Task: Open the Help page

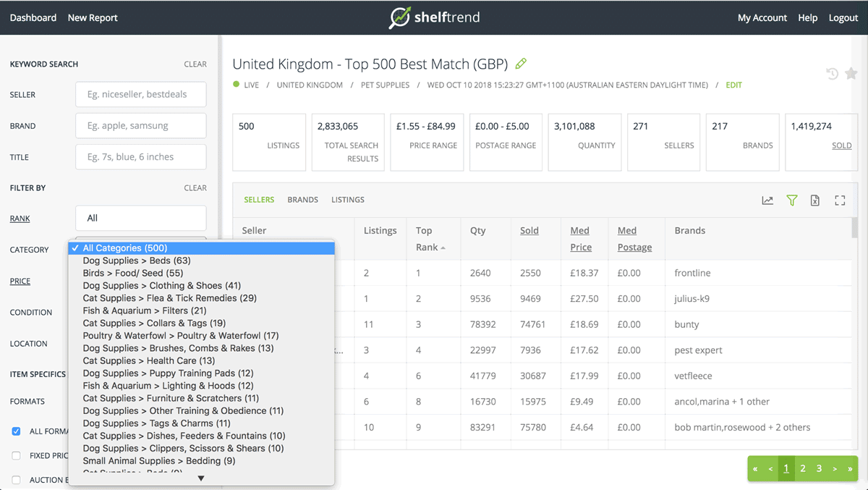Action: (808, 17)
